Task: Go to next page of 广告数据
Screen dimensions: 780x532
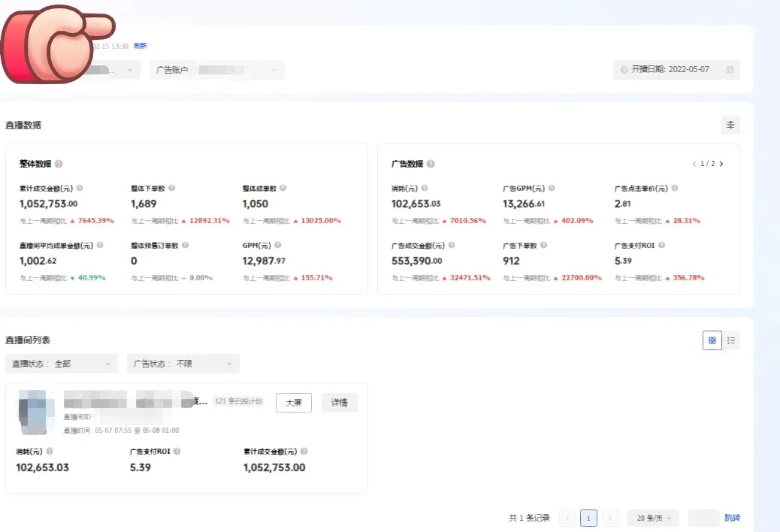Action: click(721, 164)
